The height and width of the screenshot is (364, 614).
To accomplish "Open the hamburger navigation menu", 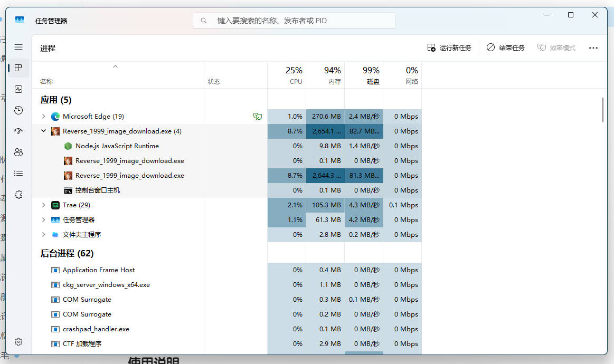I will pos(18,47).
